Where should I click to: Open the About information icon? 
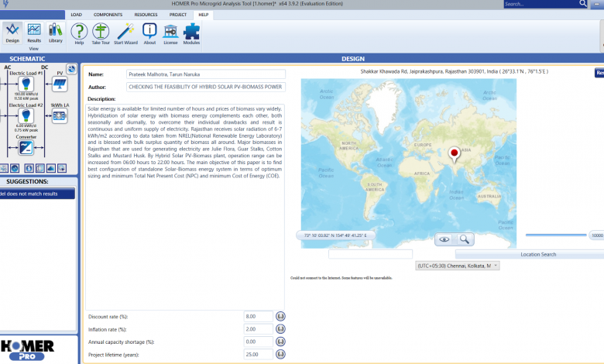click(x=149, y=32)
